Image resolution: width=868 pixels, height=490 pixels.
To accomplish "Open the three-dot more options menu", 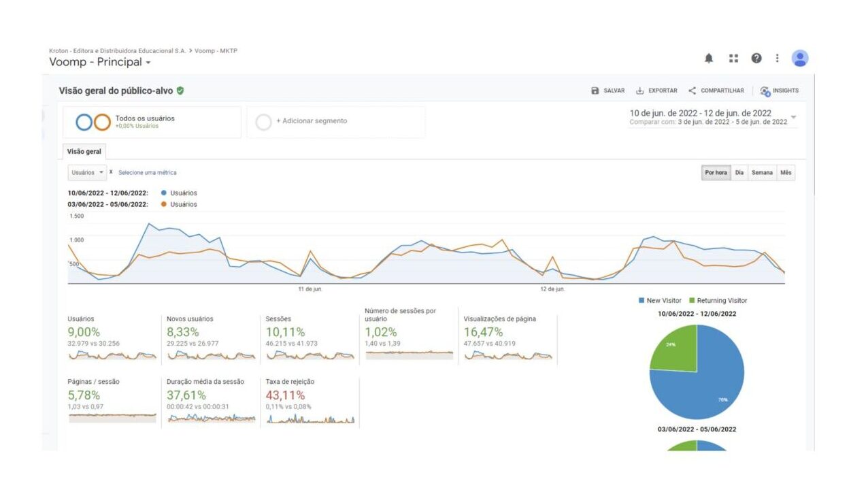I will coord(777,59).
